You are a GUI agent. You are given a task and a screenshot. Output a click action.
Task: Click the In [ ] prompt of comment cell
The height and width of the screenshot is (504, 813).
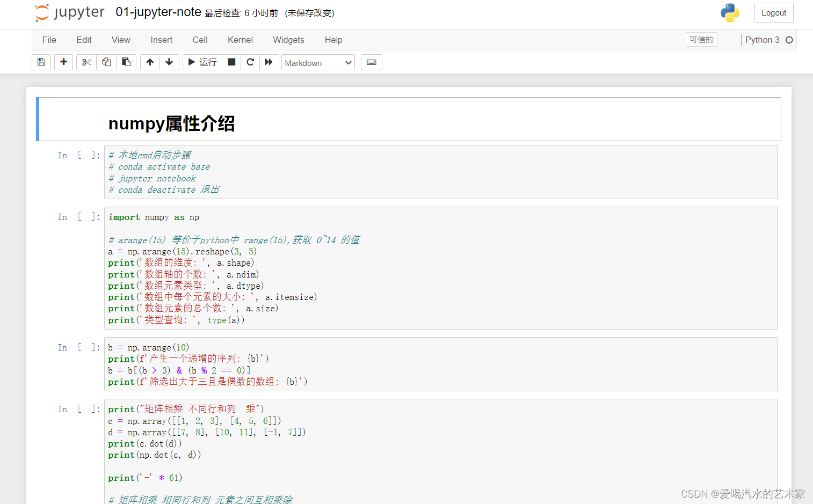click(x=79, y=155)
